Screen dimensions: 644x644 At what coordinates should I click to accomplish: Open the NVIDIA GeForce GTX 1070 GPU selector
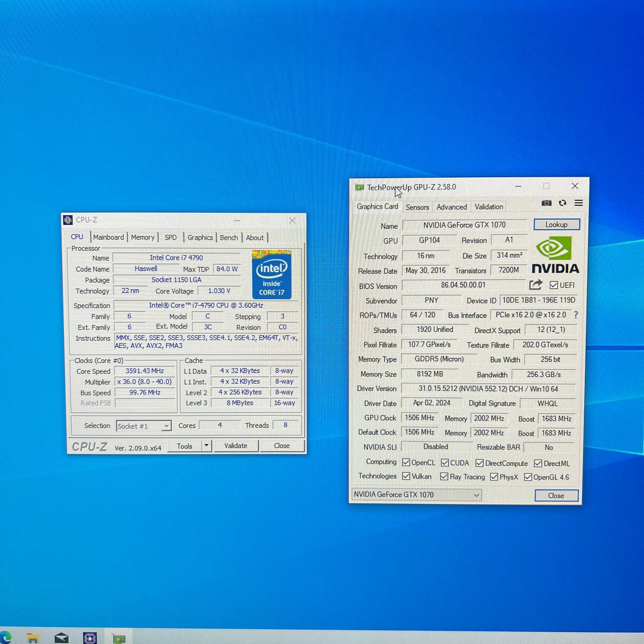point(417,495)
